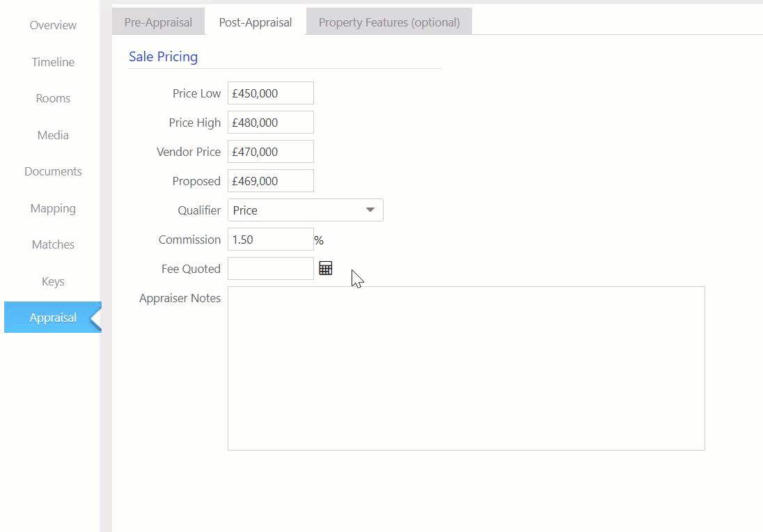The height and width of the screenshot is (532, 763).
Task: Click the Price Low input field
Action: [x=271, y=93]
